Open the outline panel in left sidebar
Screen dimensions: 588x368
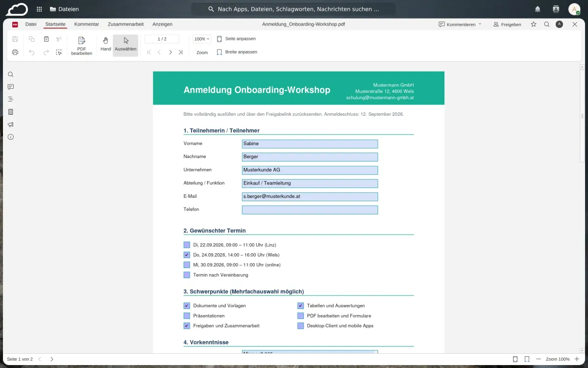tap(11, 99)
